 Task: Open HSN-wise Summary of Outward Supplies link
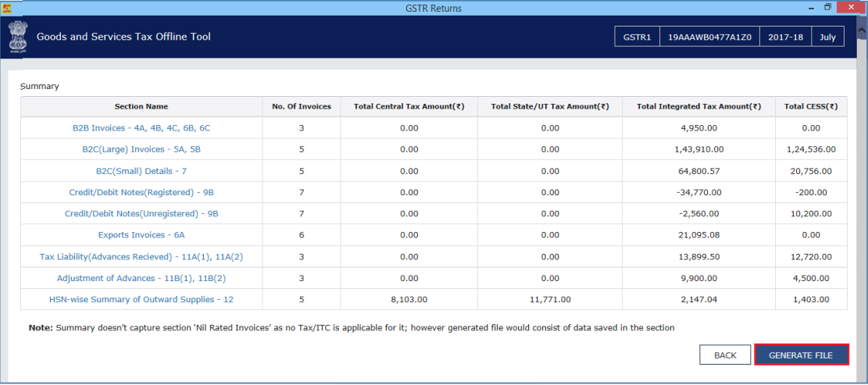[141, 299]
